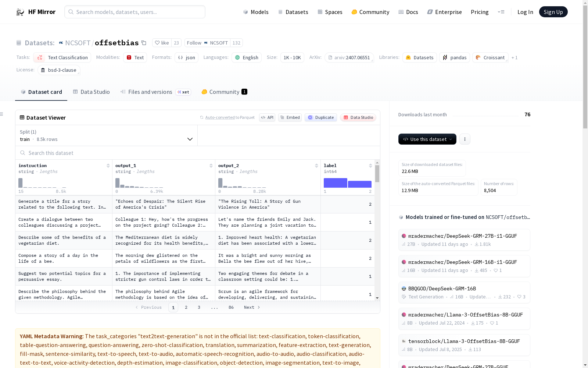Click the dataset viewer vertical scrollbar
Screen dimensions: 588x368
coord(377,174)
